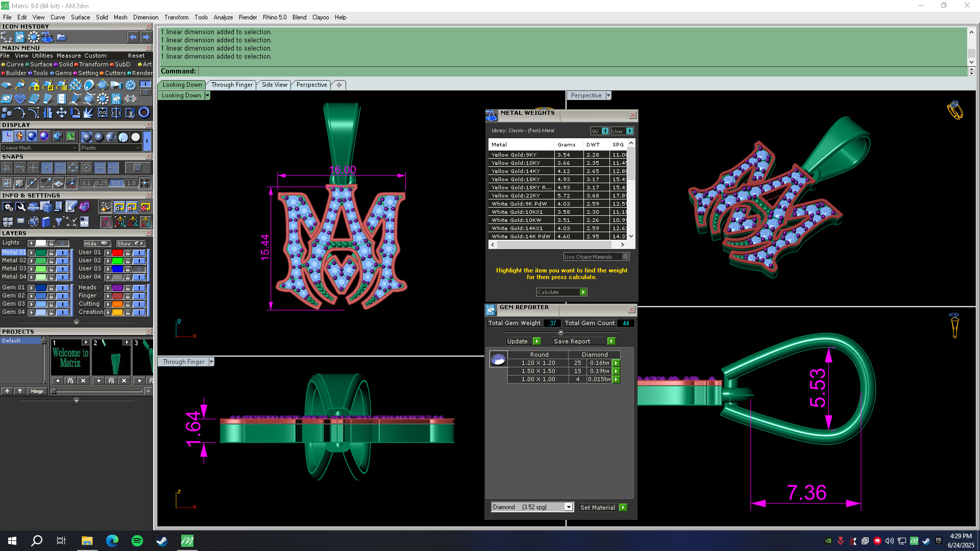This screenshot has height=551, width=980.
Task: Launch Spotify from the taskbar
Action: [137, 541]
